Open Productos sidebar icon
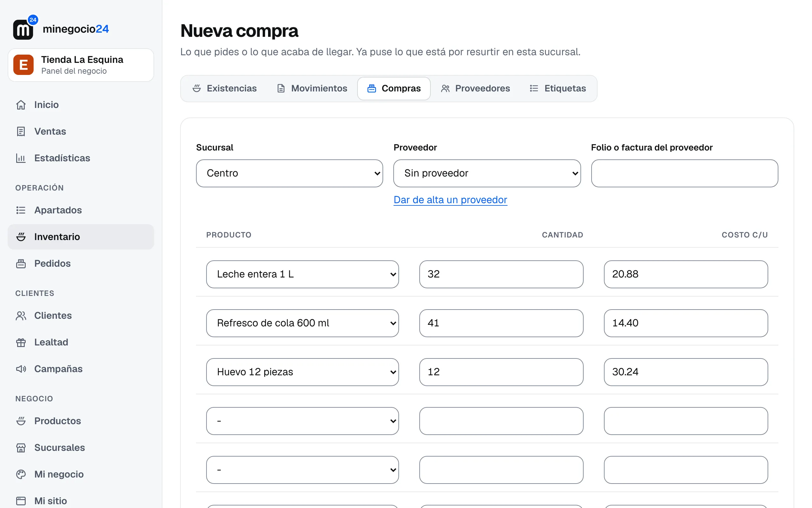This screenshot has width=812, height=508. point(21,421)
